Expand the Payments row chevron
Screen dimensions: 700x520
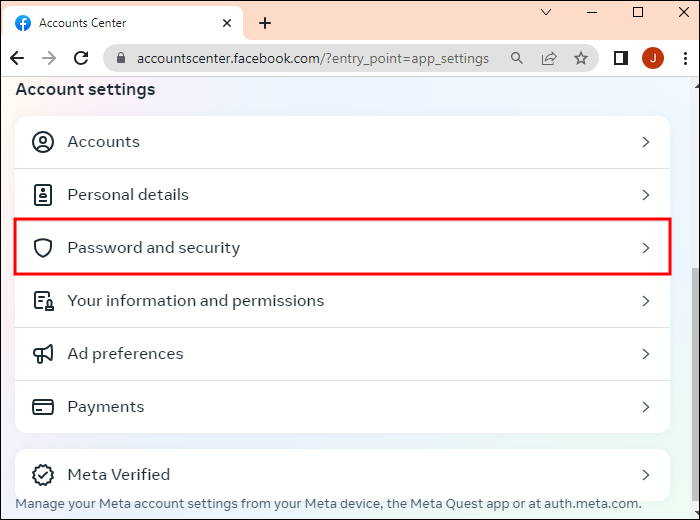pos(646,407)
